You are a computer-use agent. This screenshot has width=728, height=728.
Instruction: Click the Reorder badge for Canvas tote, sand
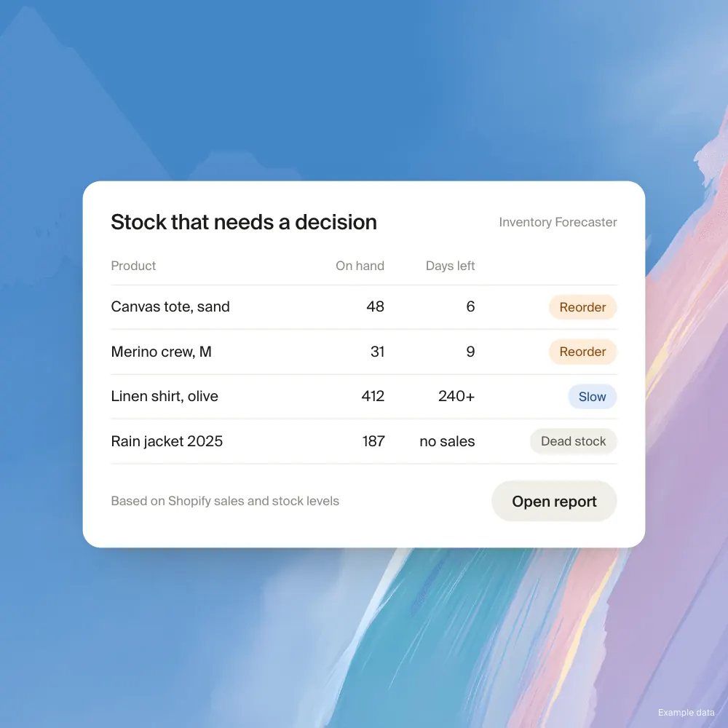[x=582, y=307]
